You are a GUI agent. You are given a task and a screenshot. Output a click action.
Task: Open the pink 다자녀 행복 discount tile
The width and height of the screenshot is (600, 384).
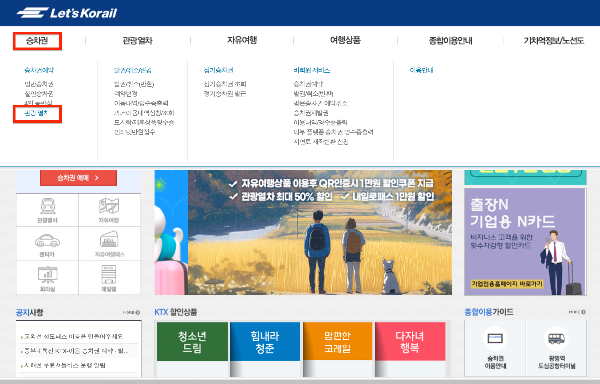pos(410,342)
